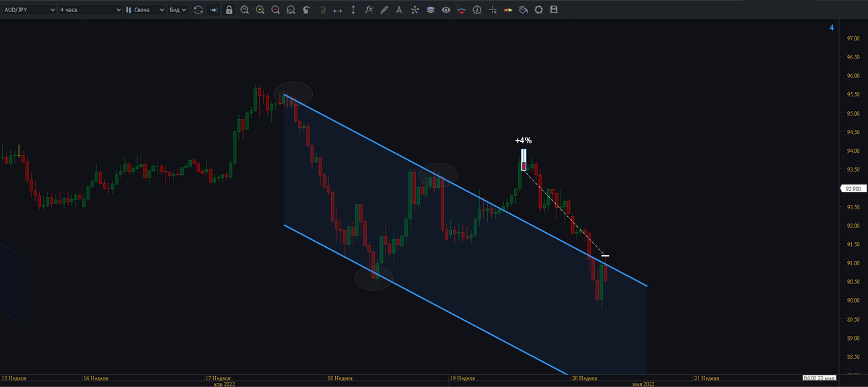The image size is (868, 387).
Task: Toggle the eye visibility icon
Action: (x=445, y=10)
